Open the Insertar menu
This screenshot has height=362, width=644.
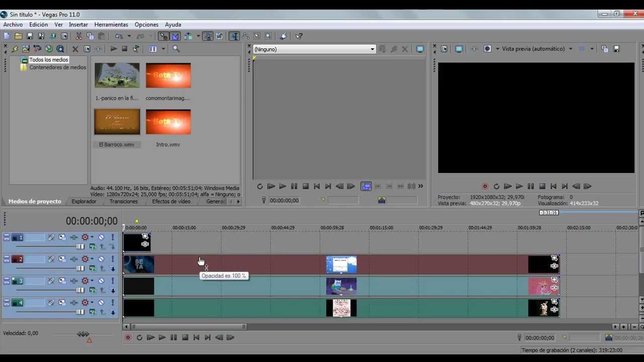(x=78, y=25)
